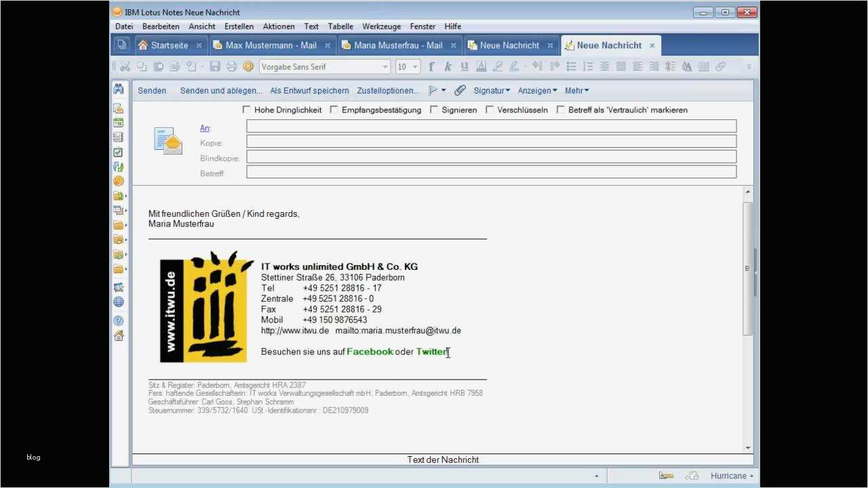Screen dimensions: 868x488
Task: Check the Signieren checkbox
Action: (x=434, y=109)
